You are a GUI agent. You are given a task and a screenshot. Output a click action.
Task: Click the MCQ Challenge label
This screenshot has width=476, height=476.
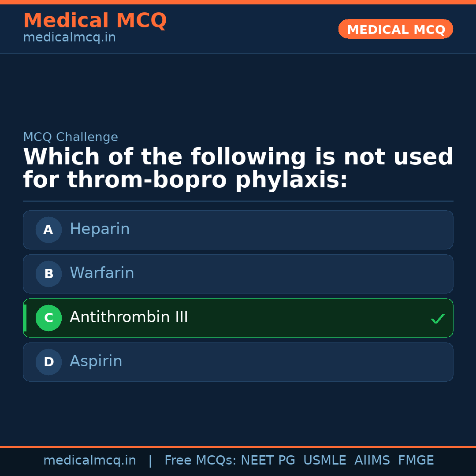(71, 137)
